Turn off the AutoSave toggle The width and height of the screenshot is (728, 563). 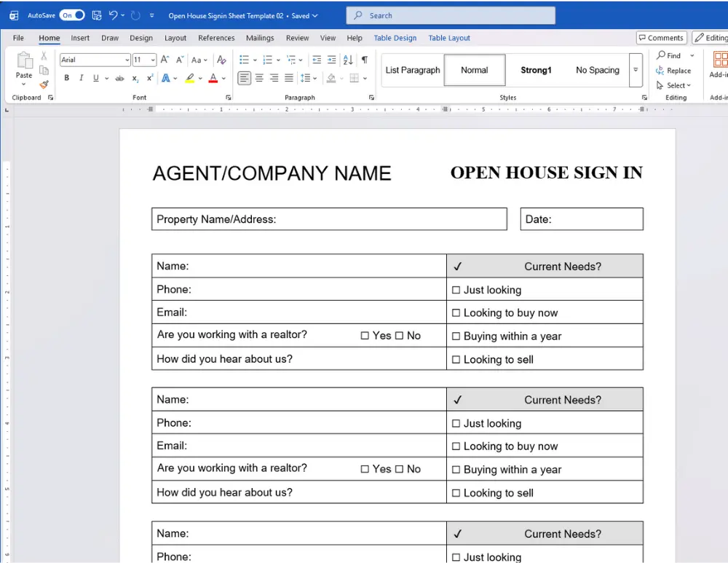pos(71,15)
